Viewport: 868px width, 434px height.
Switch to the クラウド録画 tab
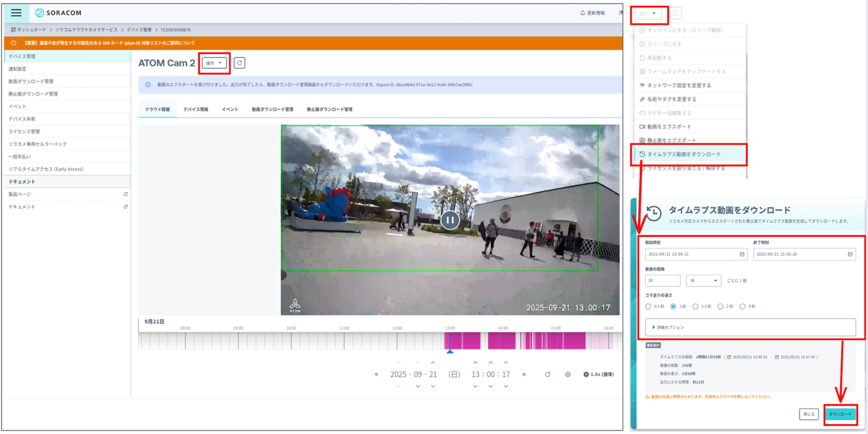[158, 109]
